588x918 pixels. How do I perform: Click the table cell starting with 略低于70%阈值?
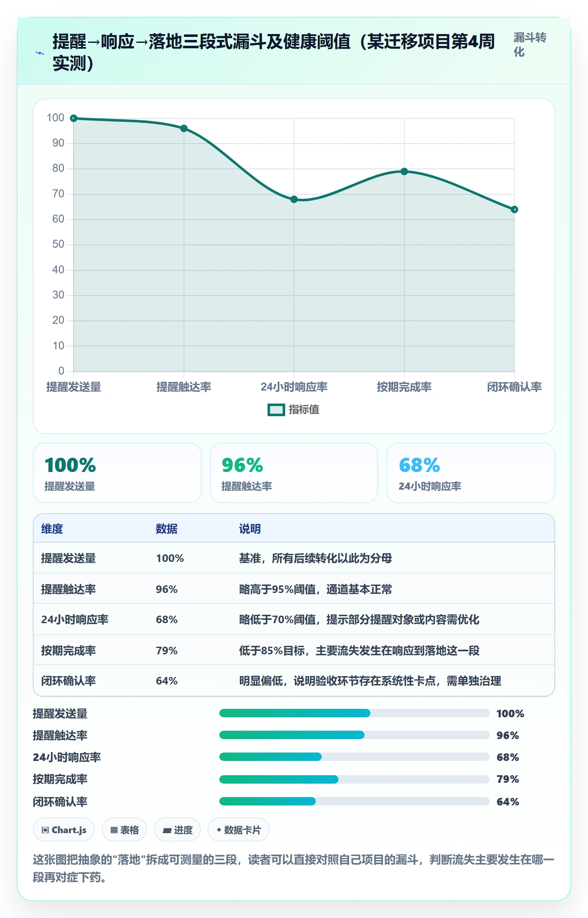tap(359, 619)
